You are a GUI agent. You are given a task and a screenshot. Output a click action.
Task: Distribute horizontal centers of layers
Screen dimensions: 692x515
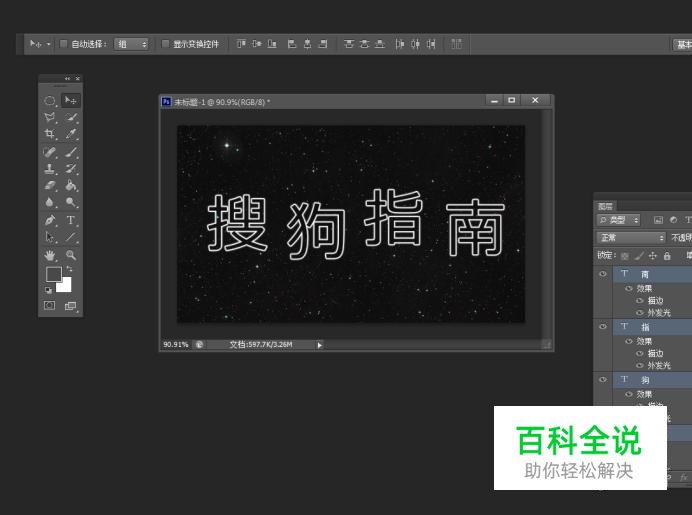415,44
